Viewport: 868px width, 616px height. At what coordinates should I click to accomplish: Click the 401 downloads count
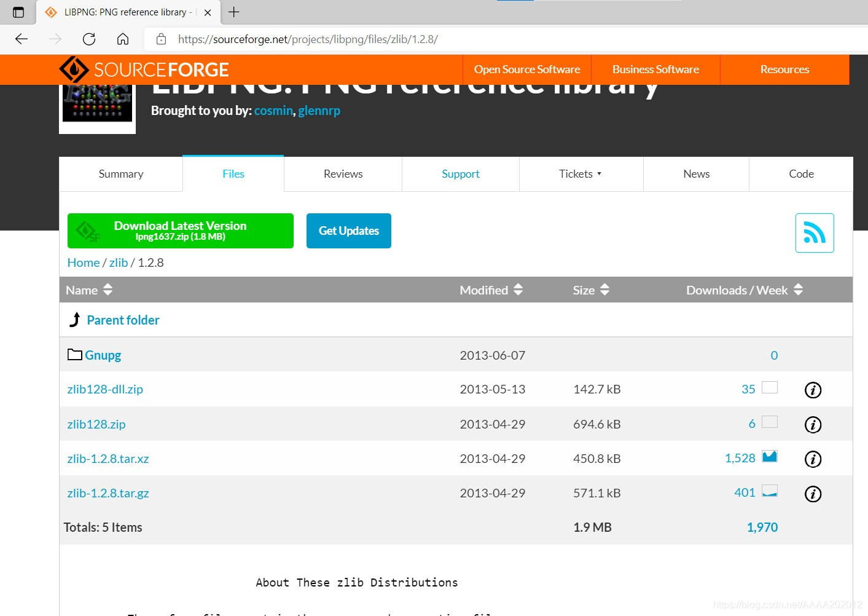coord(745,492)
